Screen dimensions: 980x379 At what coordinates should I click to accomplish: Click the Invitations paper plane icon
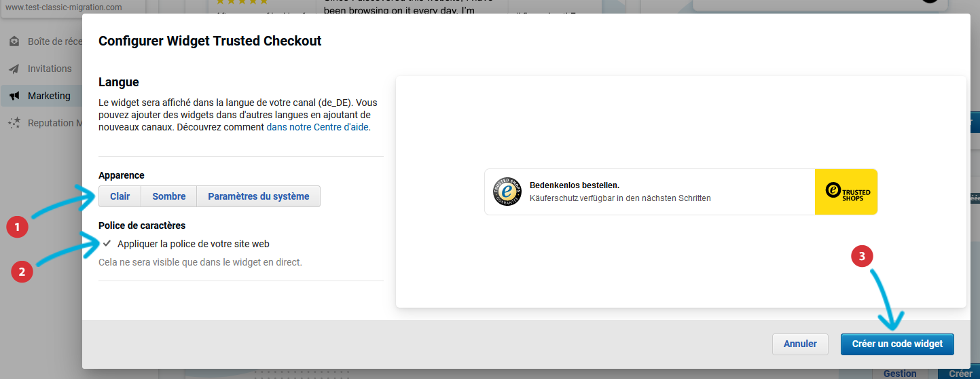[14, 69]
